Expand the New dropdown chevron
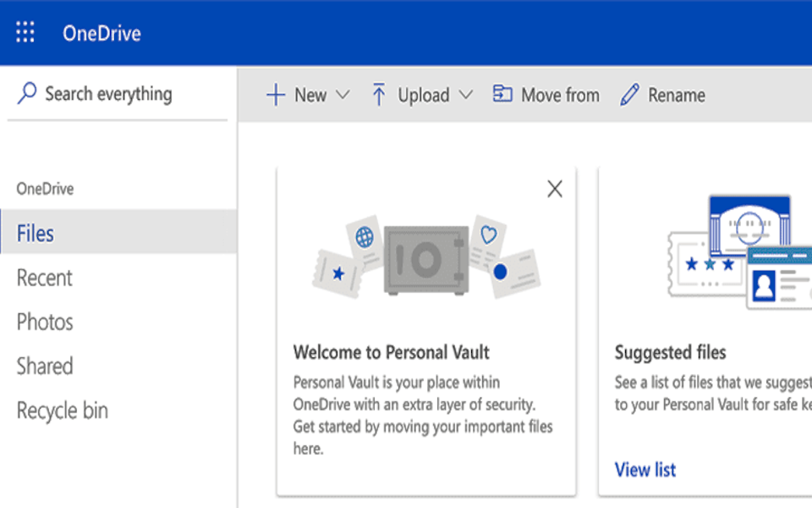 point(343,95)
